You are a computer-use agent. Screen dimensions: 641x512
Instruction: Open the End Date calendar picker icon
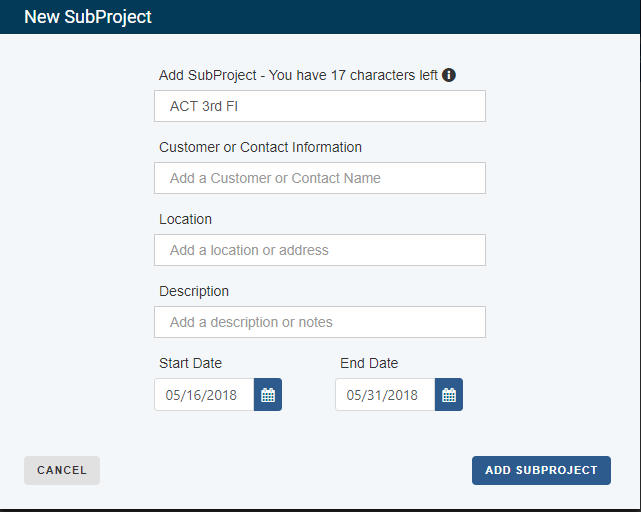tap(449, 395)
